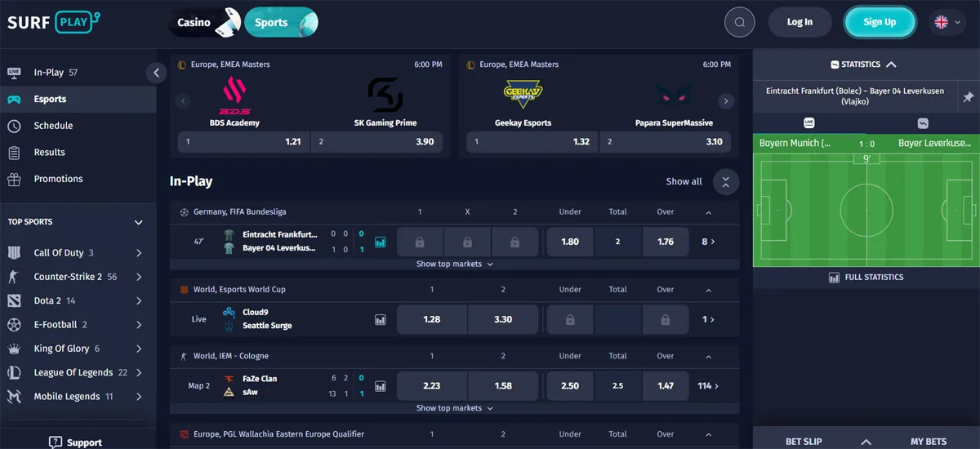Image resolution: width=980 pixels, height=449 pixels.
Task: Show next featured match arrow
Action: coord(726,101)
